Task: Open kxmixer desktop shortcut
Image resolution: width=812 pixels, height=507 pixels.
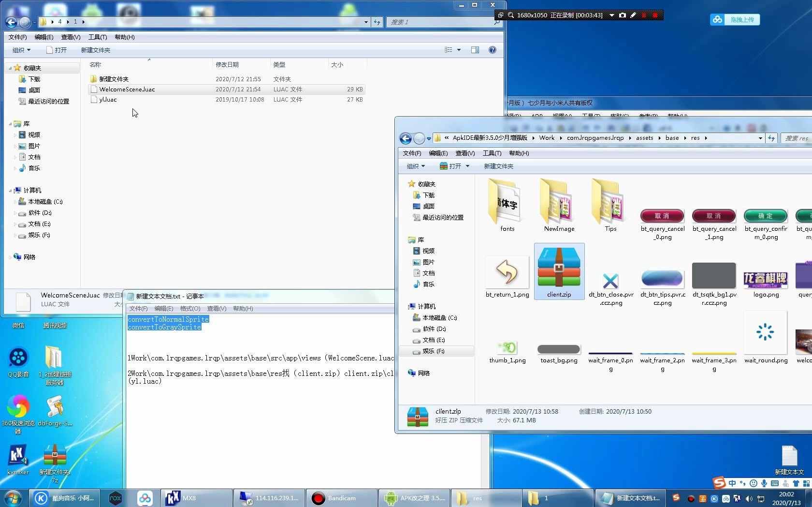Action: pyautogui.click(x=18, y=460)
